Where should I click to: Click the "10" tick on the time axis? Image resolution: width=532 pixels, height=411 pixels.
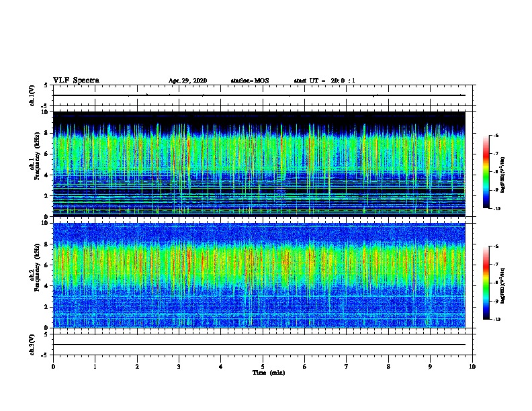(472, 367)
